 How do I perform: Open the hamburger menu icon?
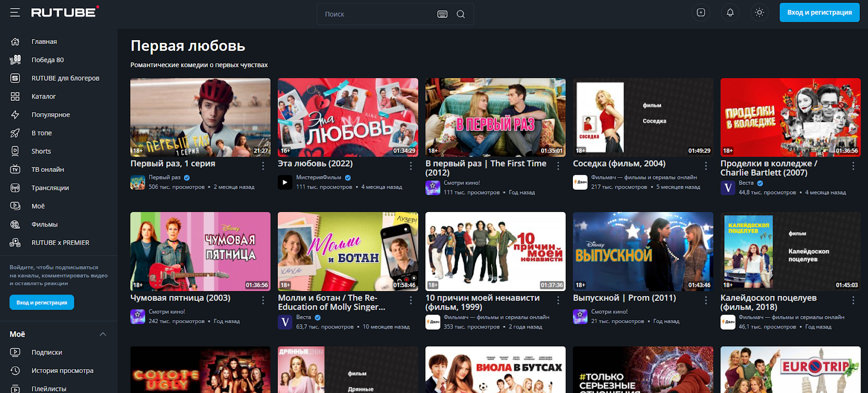(x=15, y=12)
